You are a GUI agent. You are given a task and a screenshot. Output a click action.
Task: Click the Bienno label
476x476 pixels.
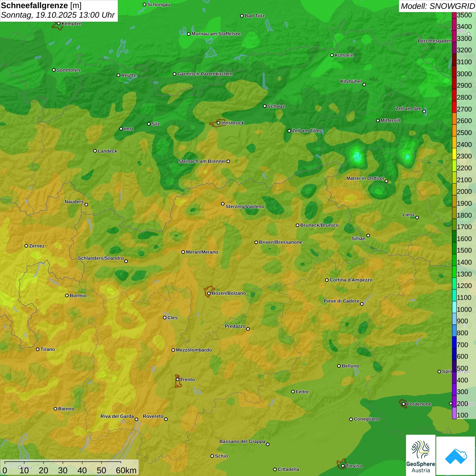coord(66,409)
